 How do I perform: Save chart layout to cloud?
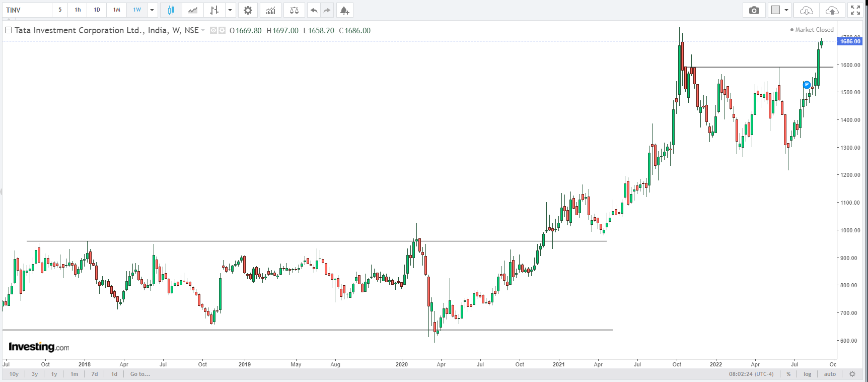[832, 10]
